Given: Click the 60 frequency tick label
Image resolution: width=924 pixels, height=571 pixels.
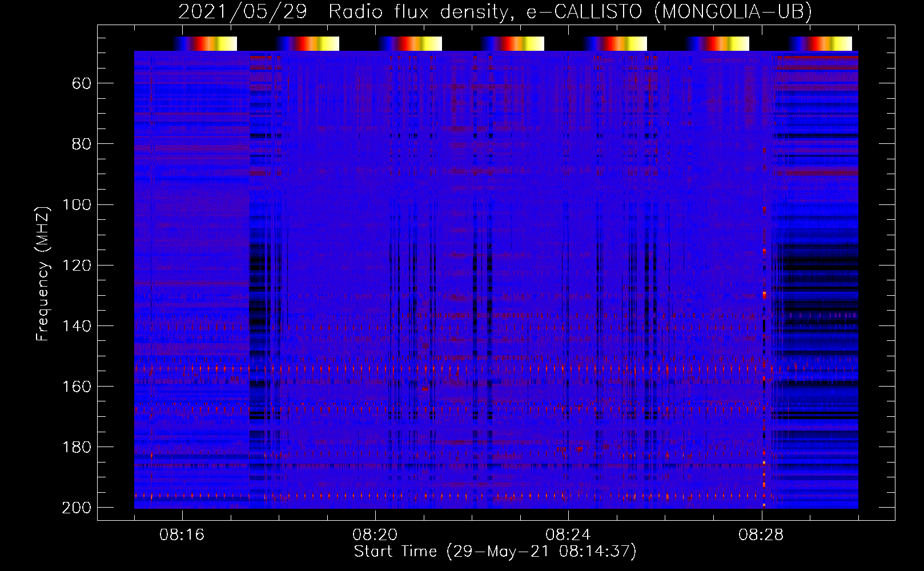Looking at the screenshot, I should (x=82, y=83).
